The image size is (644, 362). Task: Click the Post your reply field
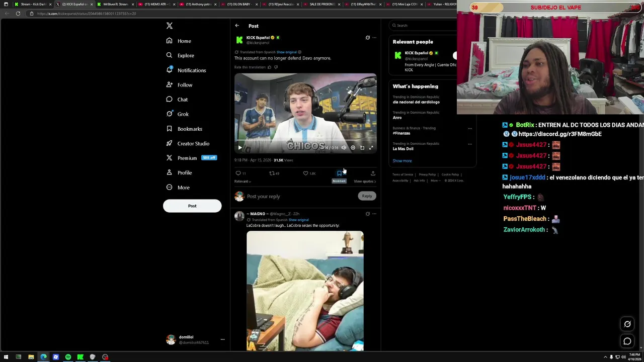(x=300, y=197)
